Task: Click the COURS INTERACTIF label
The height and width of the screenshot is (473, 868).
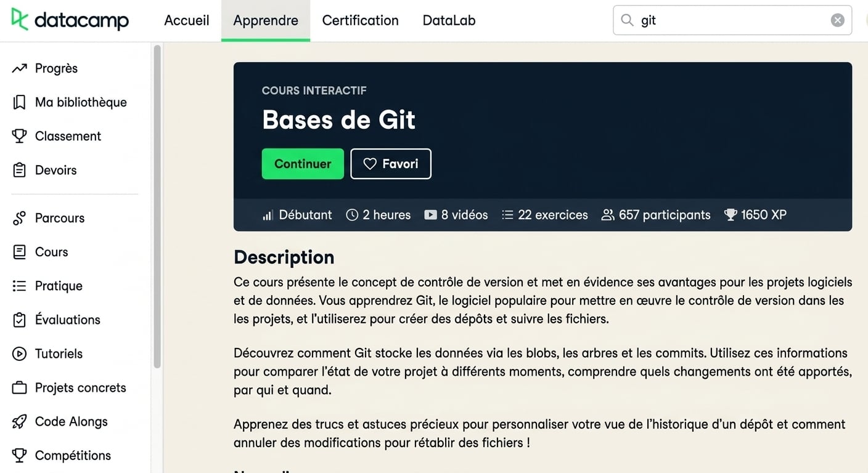Action: point(314,91)
